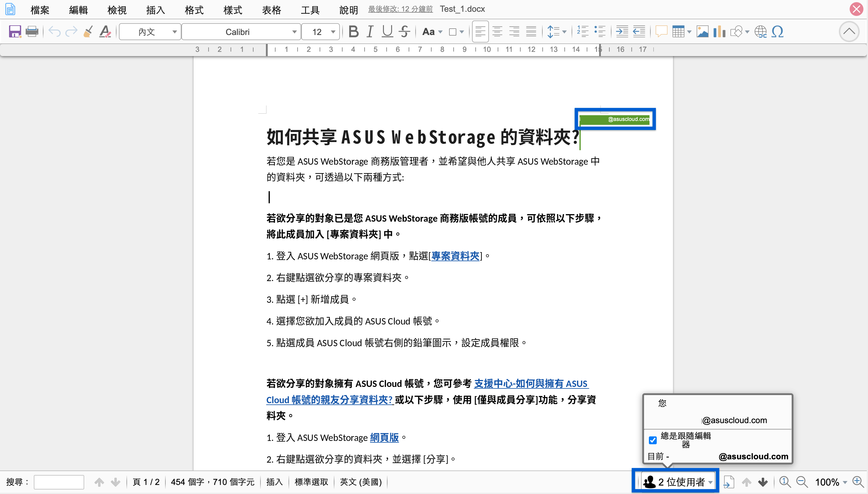The height and width of the screenshot is (494, 868).
Task: Open the font size 12 dropdown
Action: 321,32
